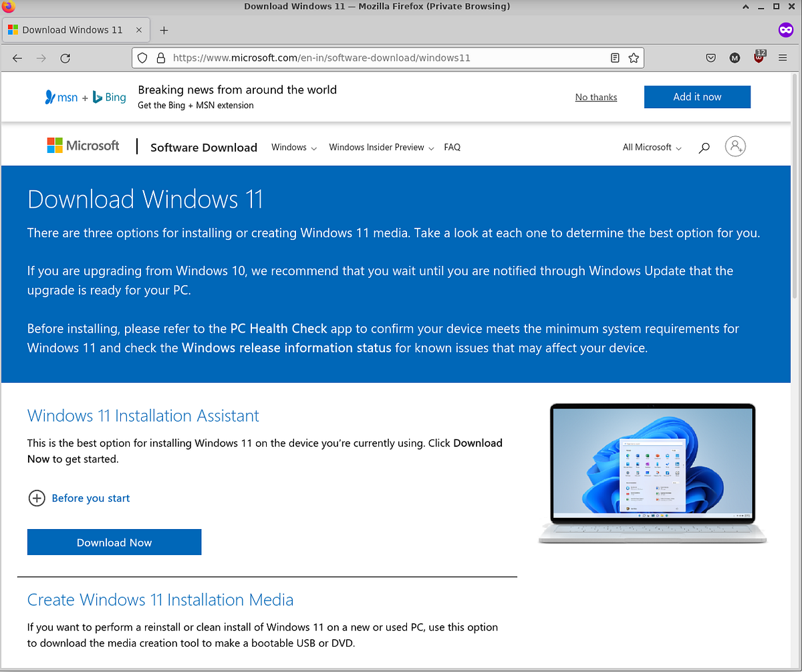Save the page to Pocket
Viewport: 802px width, 672px height.
point(710,58)
